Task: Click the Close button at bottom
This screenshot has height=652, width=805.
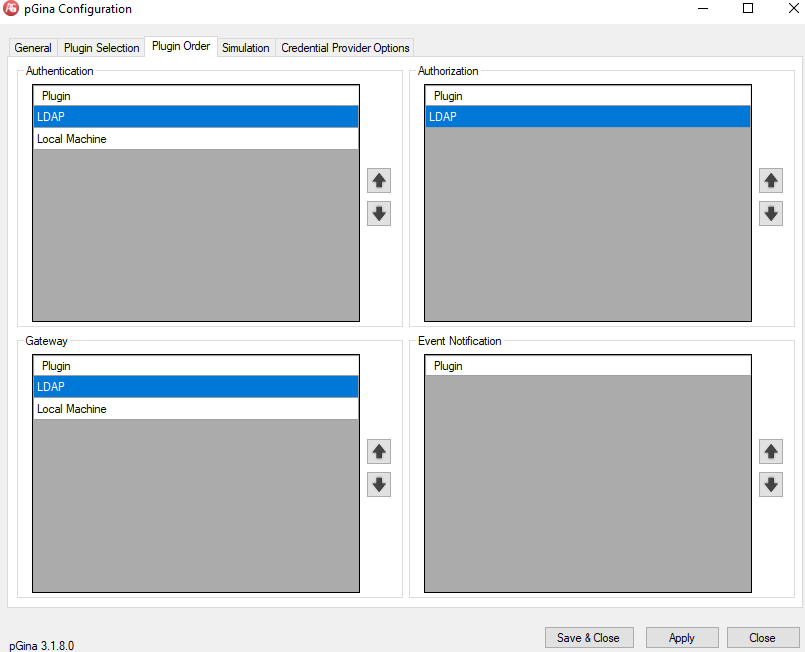Action: pyautogui.click(x=762, y=638)
